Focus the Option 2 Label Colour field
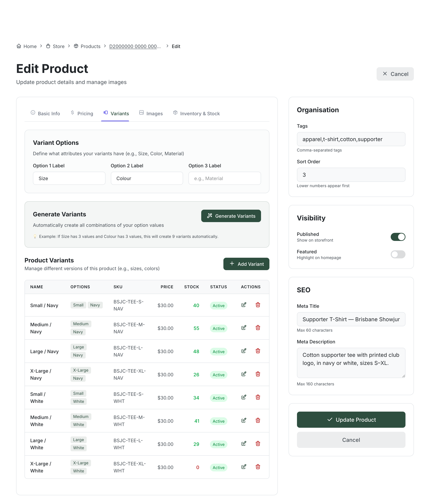The image size is (430, 504). (x=147, y=178)
